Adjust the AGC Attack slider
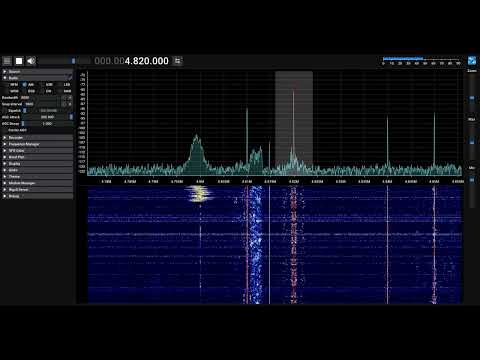This screenshot has height=360, width=480. [48, 117]
